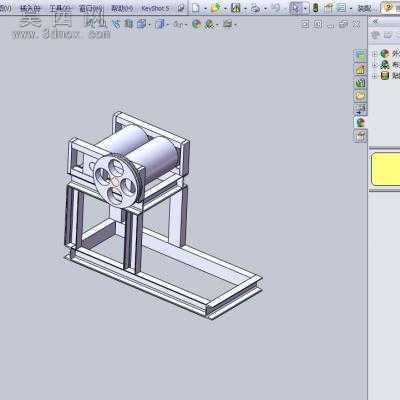Open the 插入(I) insert menu
Image resolution: width=400 pixels, height=400 pixels.
30,8
